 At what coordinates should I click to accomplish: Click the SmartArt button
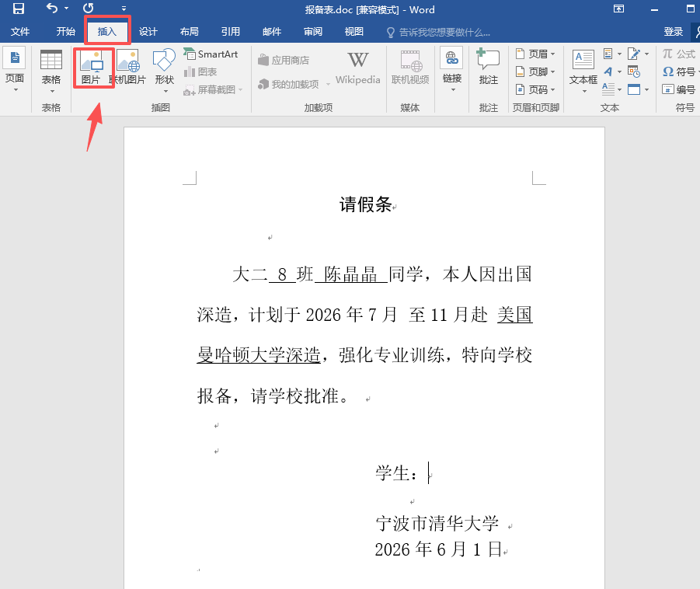(211, 54)
